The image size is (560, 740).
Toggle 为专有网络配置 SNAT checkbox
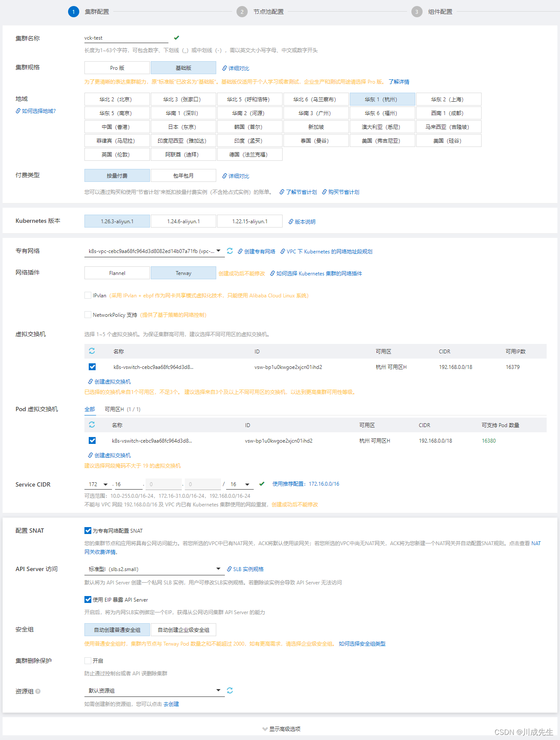coord(88,531)
